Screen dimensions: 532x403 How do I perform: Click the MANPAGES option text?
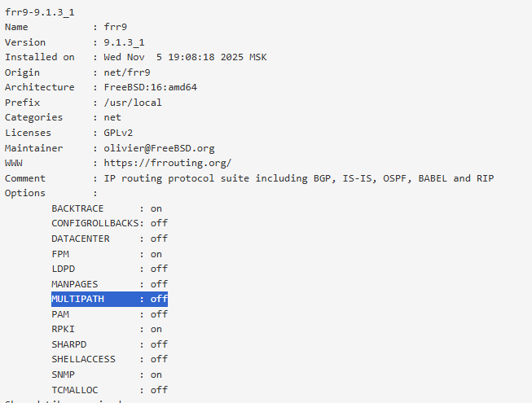click(x=74, y=284)
